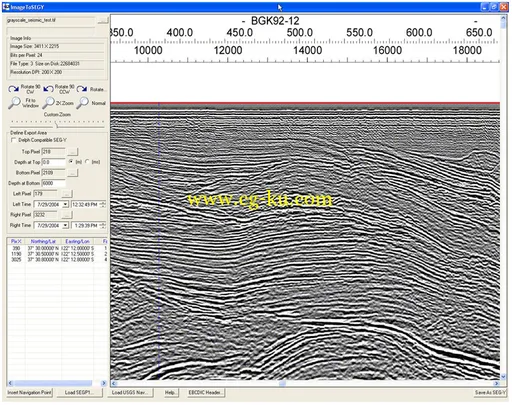Click the 2X Zoom magnifier icon
512x405 pixels.
tap(49, 103)
